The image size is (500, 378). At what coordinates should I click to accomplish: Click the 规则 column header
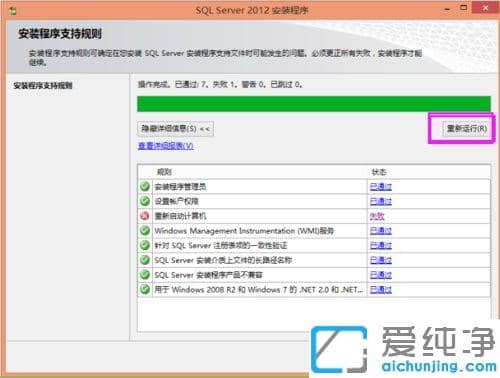click(164, 172)
